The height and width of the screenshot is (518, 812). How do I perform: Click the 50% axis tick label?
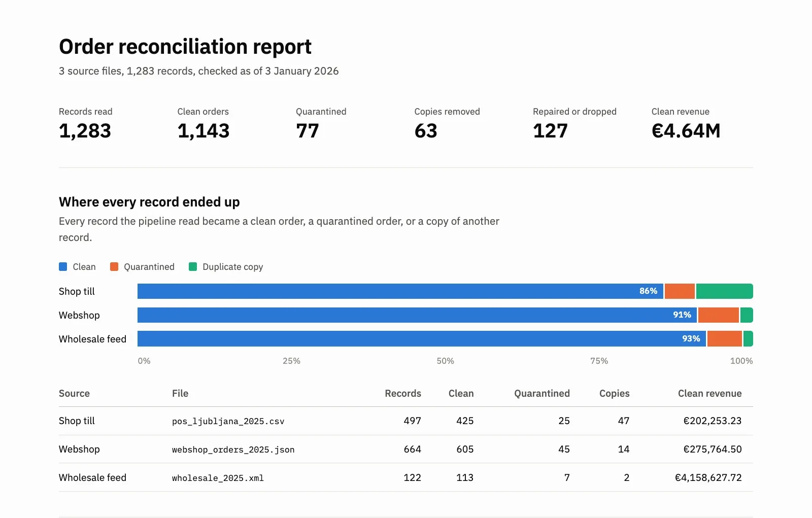(445, 361)
